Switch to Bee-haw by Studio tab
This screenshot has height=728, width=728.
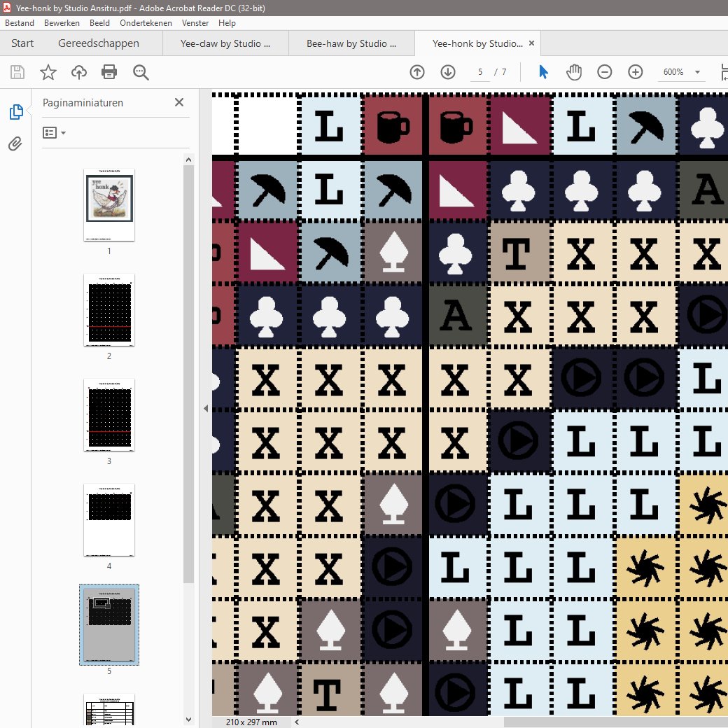point(351,43)
